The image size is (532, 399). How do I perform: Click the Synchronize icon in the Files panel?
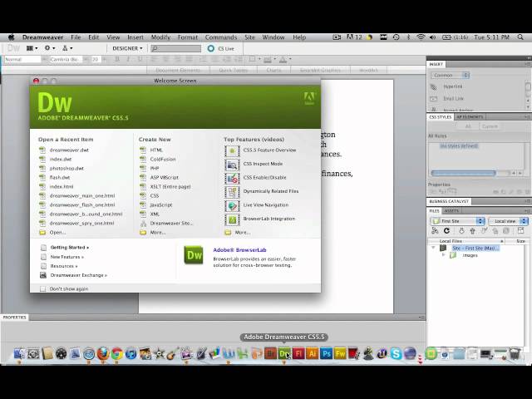506,231
